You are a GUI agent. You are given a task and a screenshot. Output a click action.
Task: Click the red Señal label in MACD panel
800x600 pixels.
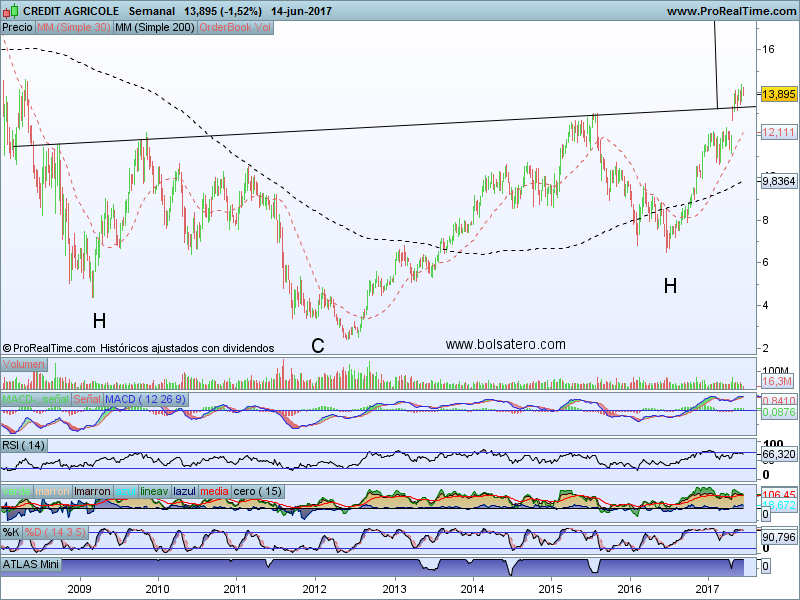(87, 400)
